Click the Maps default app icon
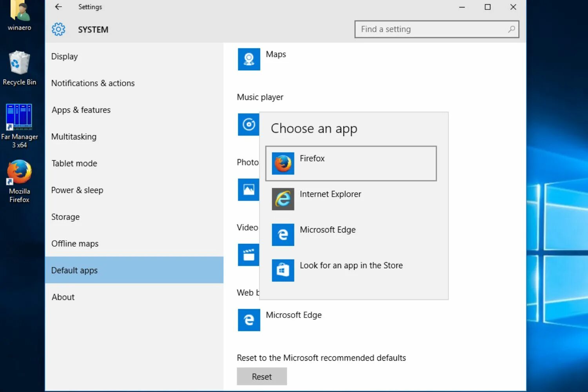This screenshot has height=392, width=588. 249,59
